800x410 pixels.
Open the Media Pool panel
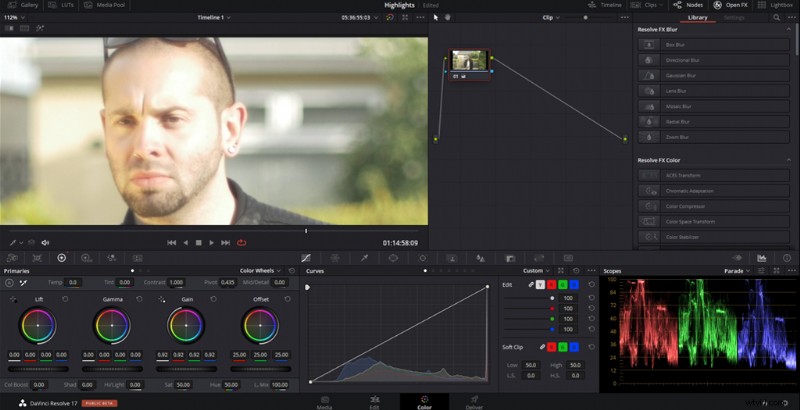[104, 5]
